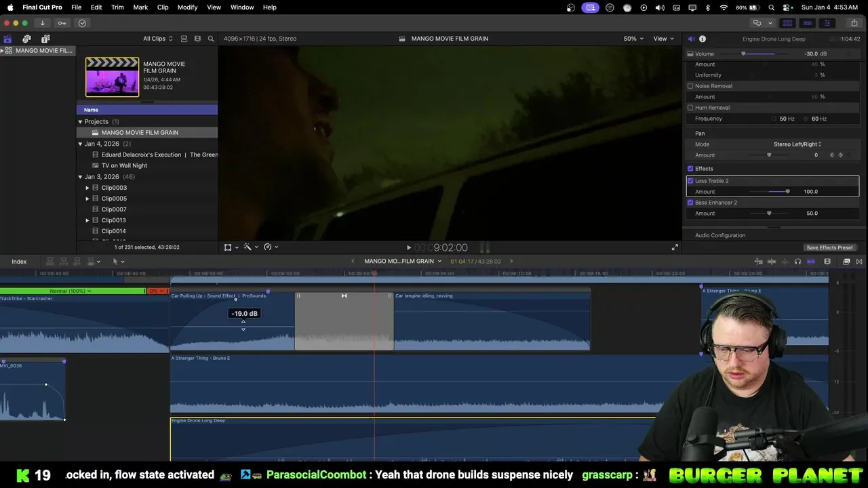The height and width of the screenshot is (488, 868).
Task: Show the Libraries sidebar
Action: [x=7, y=39]
